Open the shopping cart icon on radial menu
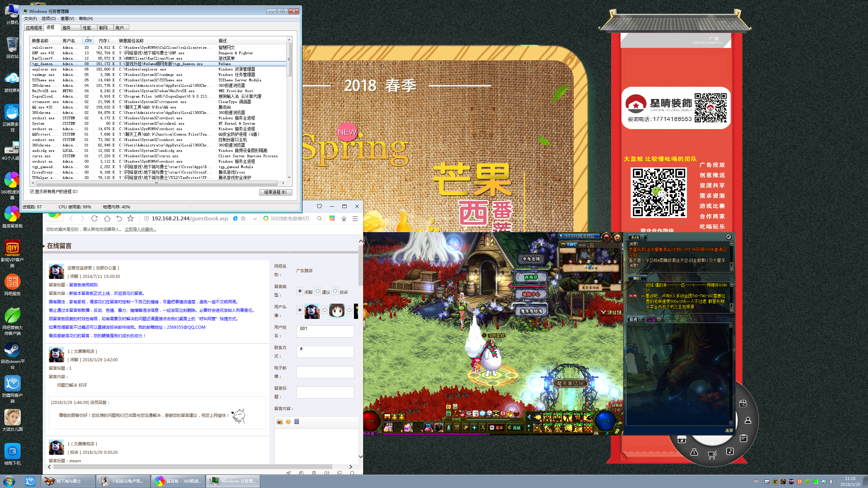868x488 pixels. pos(712,455)
